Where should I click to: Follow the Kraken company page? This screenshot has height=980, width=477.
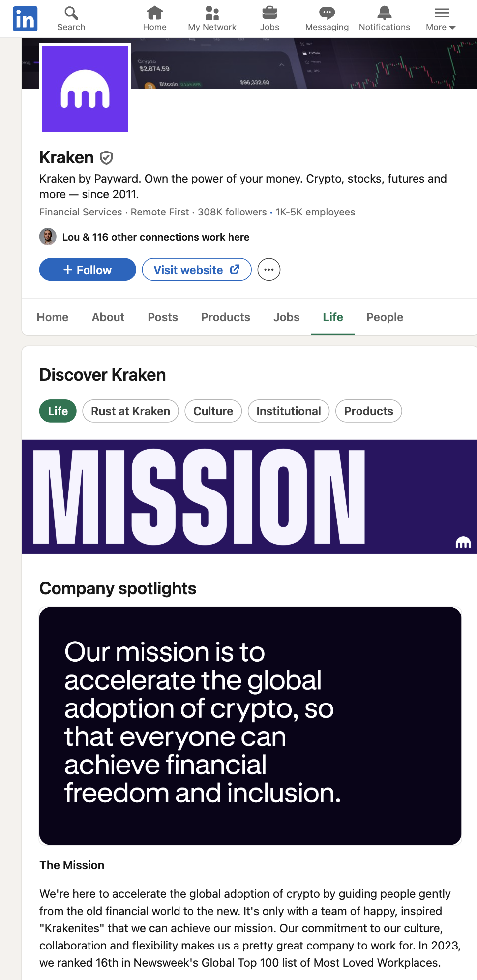click(88, 270)
